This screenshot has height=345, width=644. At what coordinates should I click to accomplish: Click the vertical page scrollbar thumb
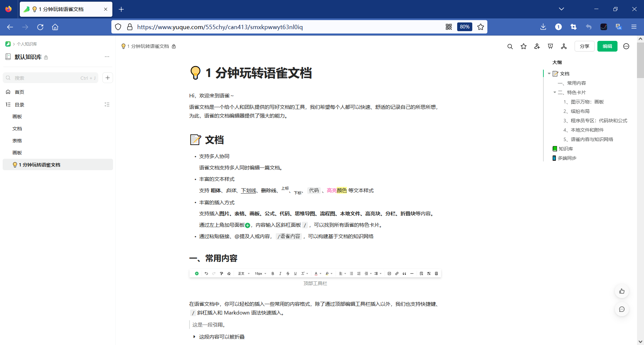point(640,60)
